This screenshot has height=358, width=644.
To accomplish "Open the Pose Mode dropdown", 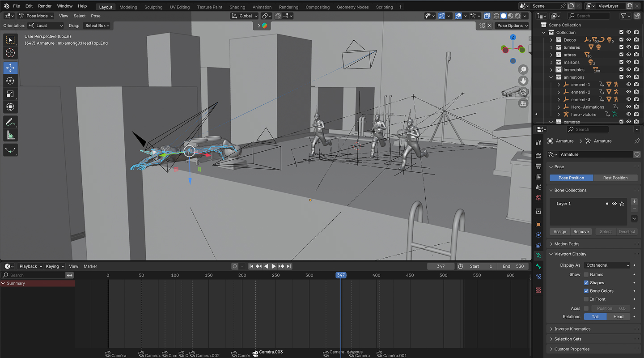I will [36, 16].
